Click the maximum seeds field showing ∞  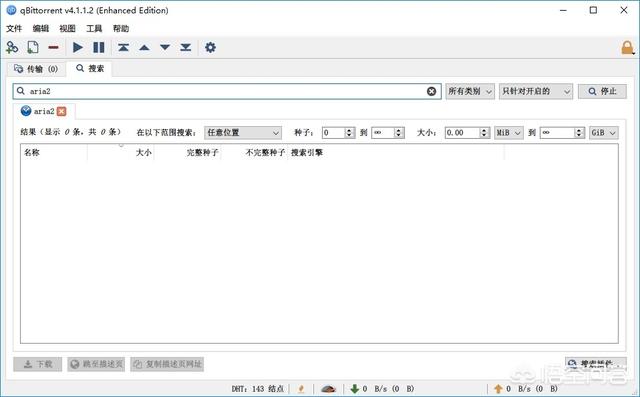pos(383,133)
